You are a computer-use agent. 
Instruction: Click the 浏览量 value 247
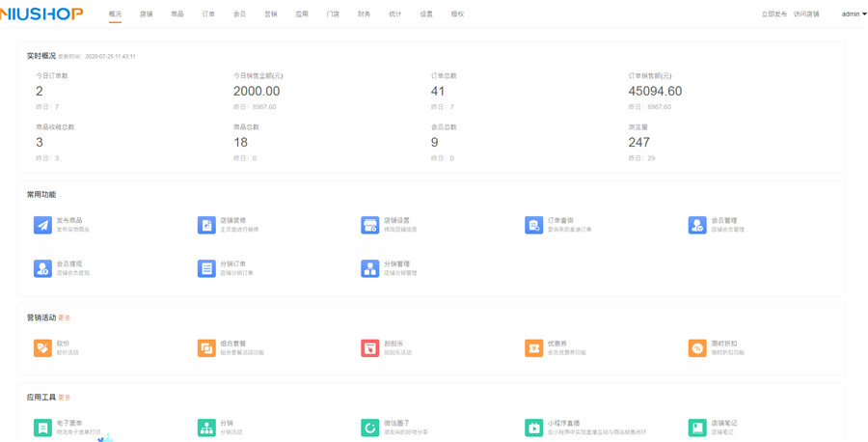(x=638, y=143)
